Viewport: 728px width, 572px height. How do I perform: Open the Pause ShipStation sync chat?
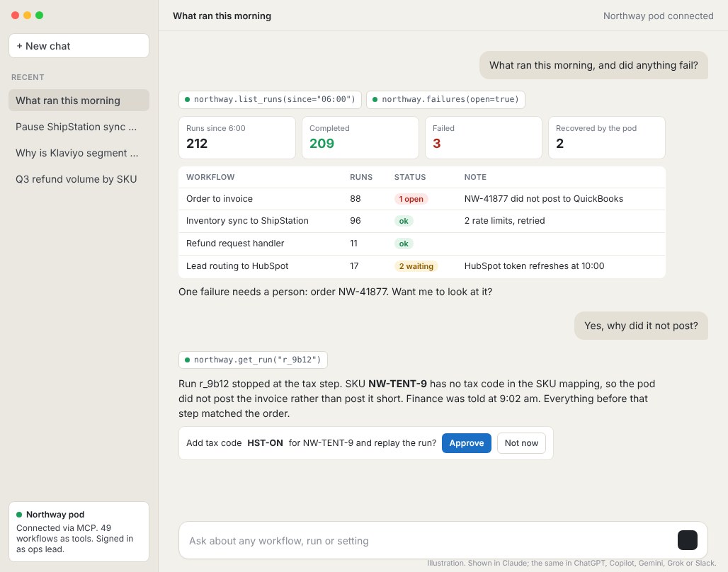[79, 127]
